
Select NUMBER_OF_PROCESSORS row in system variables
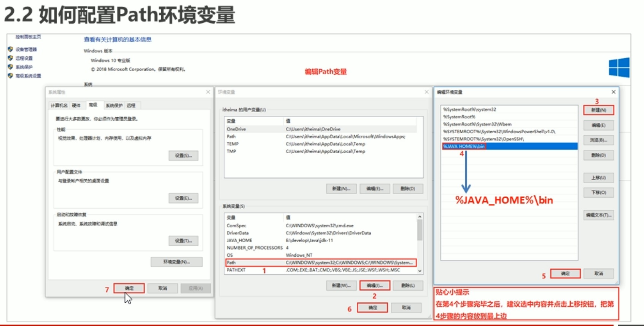pos(321,248)
